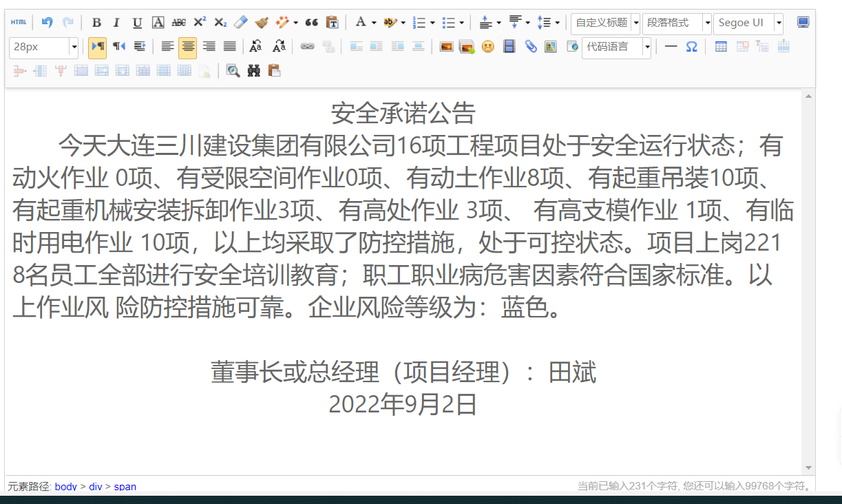The height and width of the screenshot is (504, 842).
Task: Click the editor scrollbar down arrow
Action: point(809,468)
